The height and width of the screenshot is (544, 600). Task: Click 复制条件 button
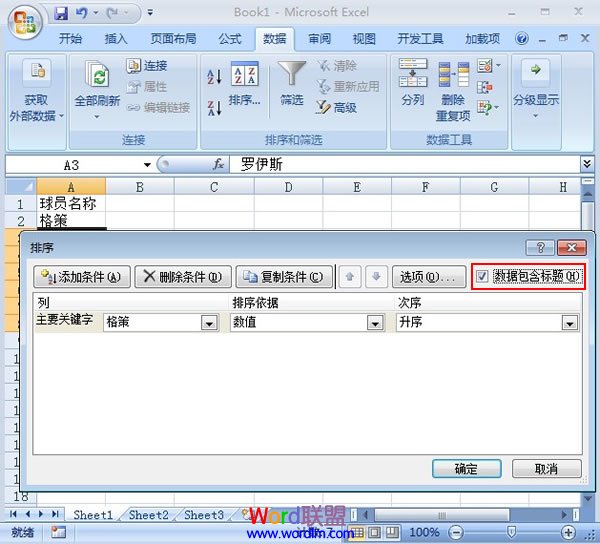click(x=284, y=277)
